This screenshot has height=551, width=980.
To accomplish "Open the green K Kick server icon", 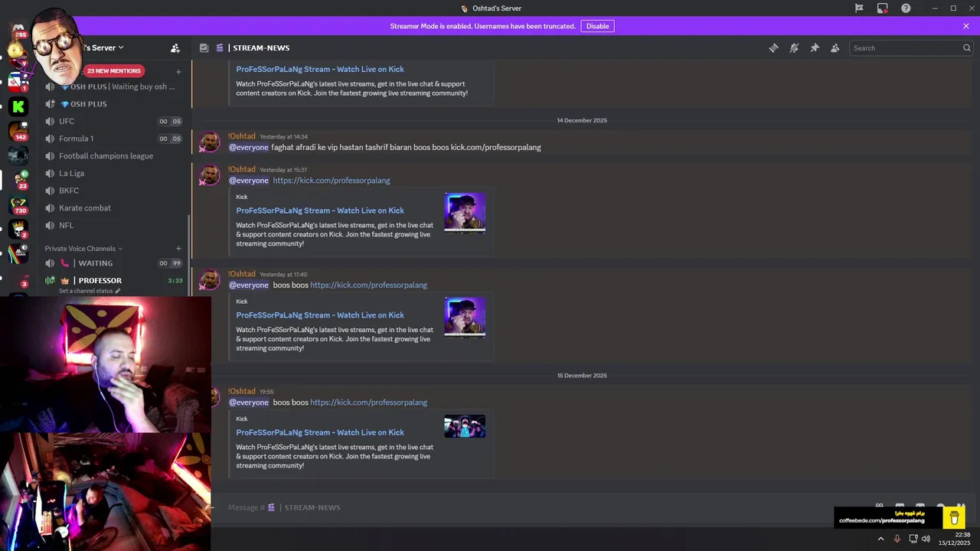I will [x=18, y=106].
